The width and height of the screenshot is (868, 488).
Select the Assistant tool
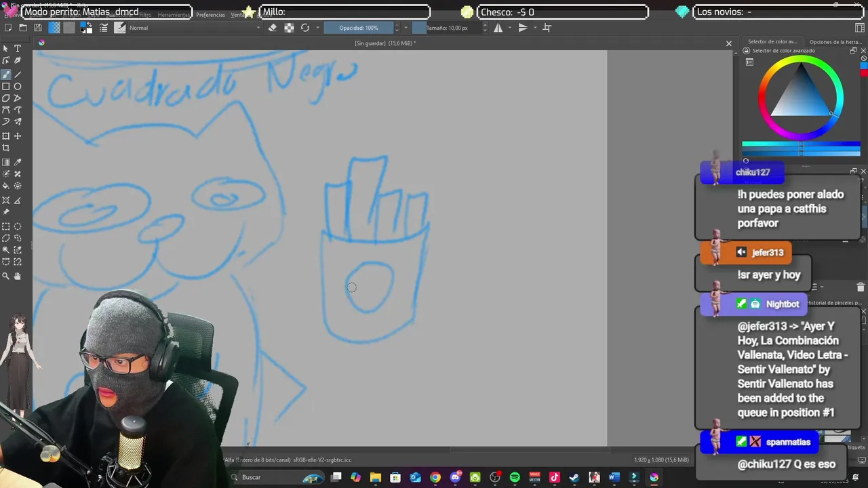click(x=6, y=201)
